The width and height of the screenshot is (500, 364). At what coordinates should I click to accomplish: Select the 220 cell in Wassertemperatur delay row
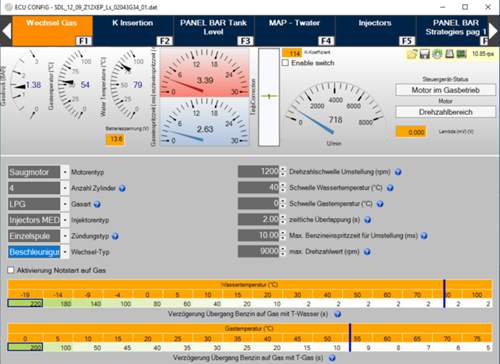(25, 304)
